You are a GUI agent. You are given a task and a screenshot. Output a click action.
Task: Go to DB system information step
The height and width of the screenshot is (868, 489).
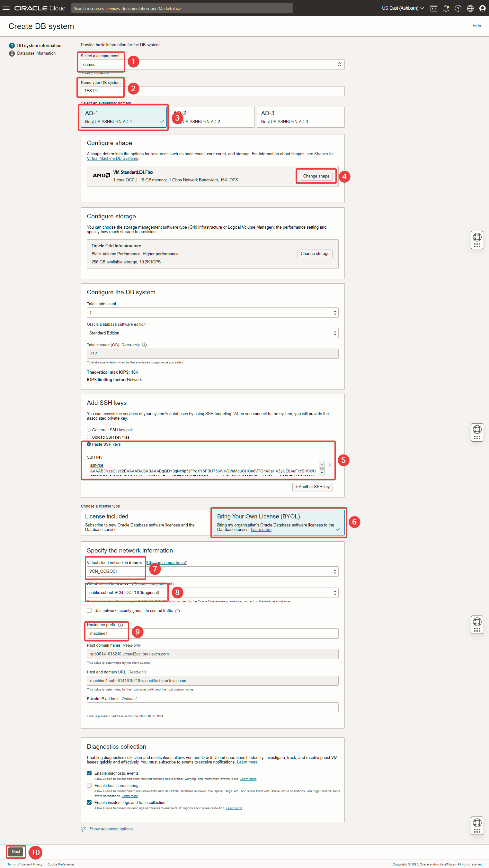click(x=39, y=45)
